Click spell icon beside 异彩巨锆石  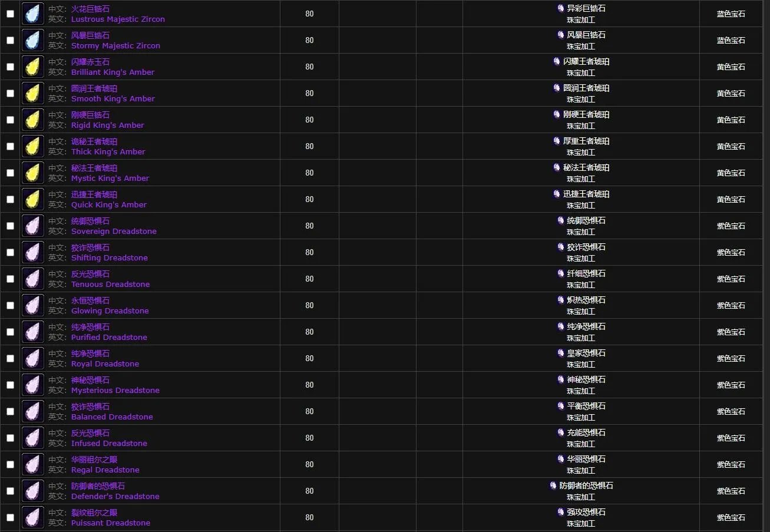point(561,8)
